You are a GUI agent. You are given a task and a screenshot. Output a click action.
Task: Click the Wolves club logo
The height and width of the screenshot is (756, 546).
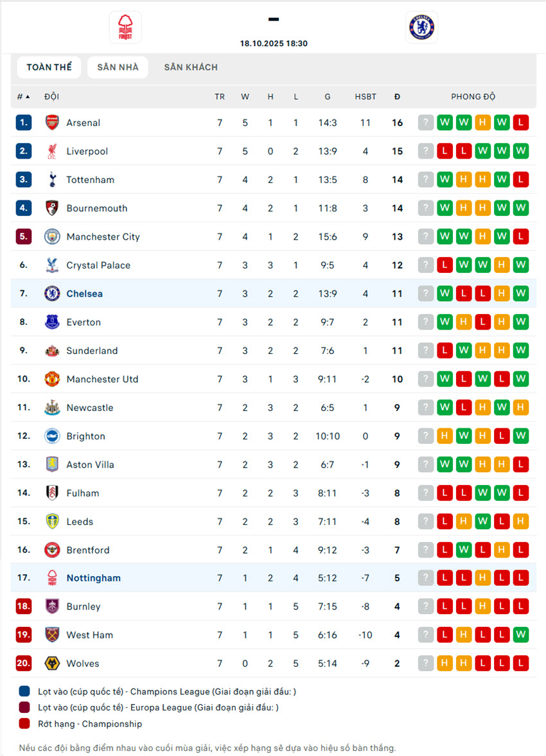pyautogui.click(x=52, y=664)
